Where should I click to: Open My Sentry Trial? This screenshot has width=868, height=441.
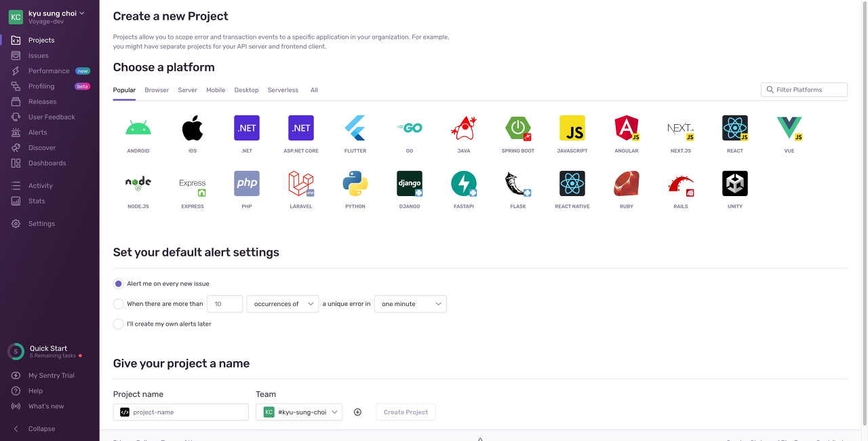(50, 375)
